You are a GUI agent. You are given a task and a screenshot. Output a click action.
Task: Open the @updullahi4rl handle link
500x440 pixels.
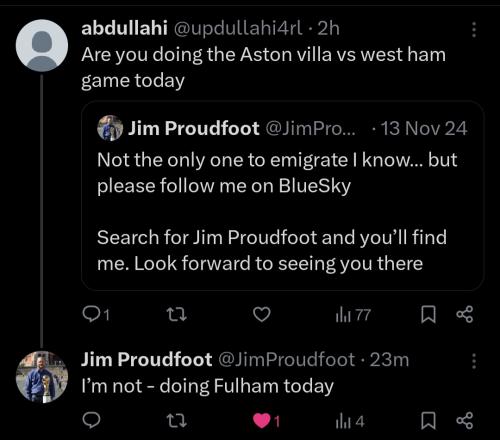[238, 29]
